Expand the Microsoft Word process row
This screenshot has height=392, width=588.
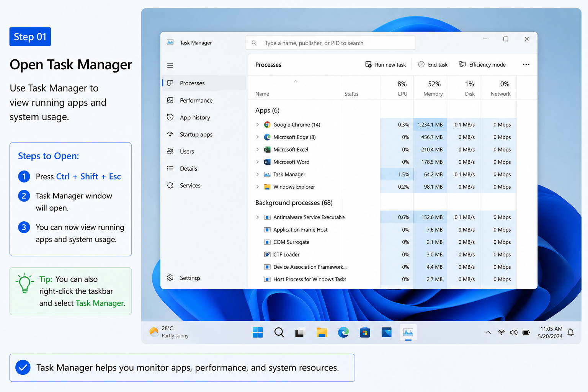(257, 162)
